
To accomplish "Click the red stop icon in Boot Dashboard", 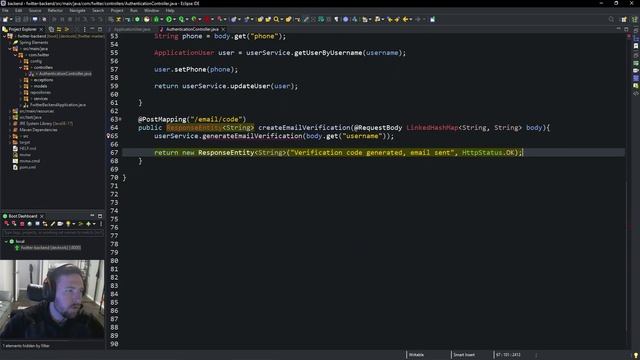I will (22, 224).
